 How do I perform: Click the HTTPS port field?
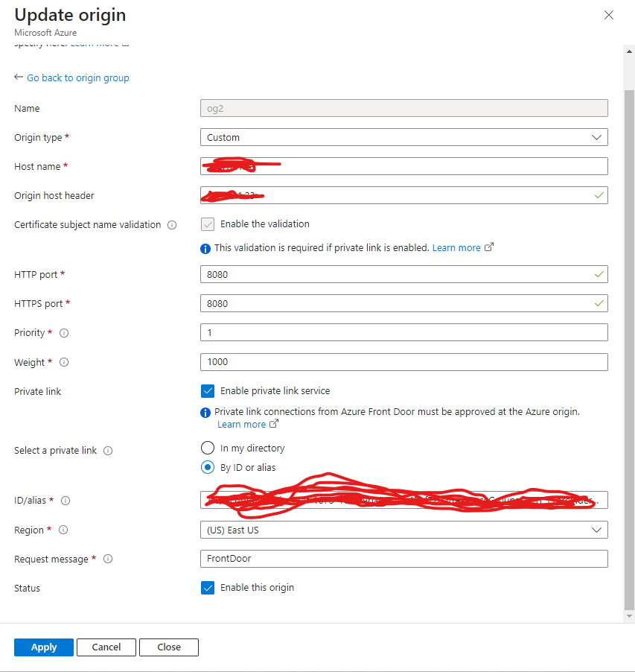pos(403,303)
